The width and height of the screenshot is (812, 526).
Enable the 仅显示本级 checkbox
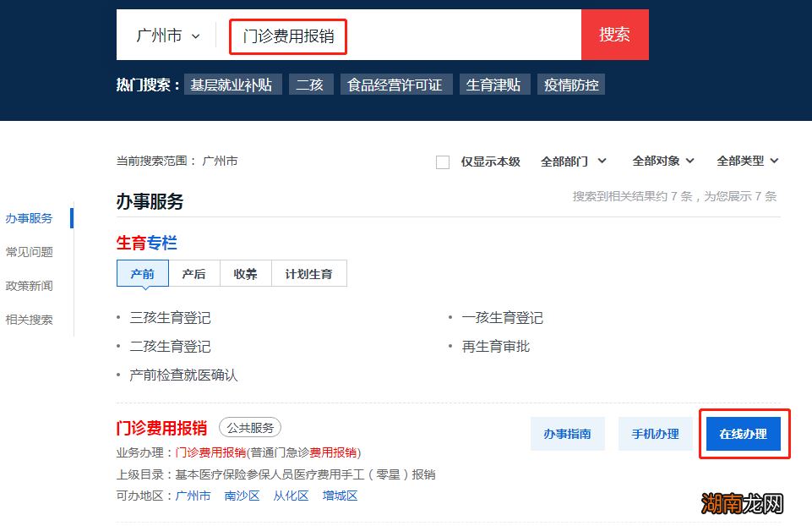(443, 162)
